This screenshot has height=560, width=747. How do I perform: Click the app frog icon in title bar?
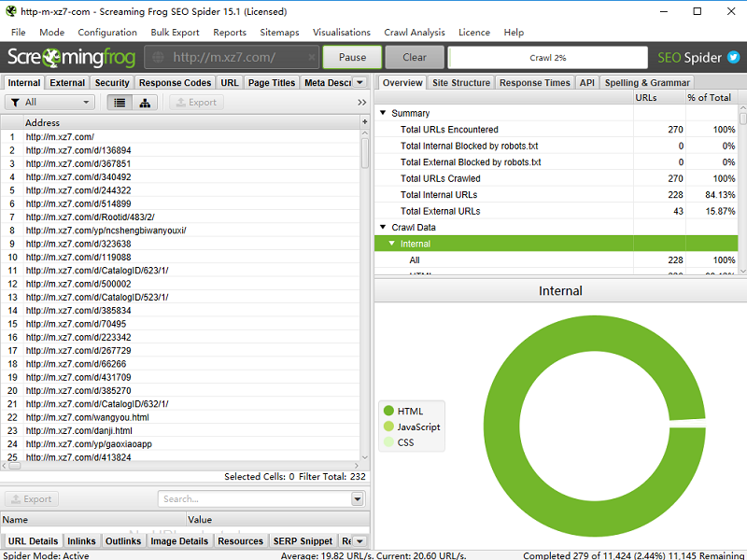[10, 11]
